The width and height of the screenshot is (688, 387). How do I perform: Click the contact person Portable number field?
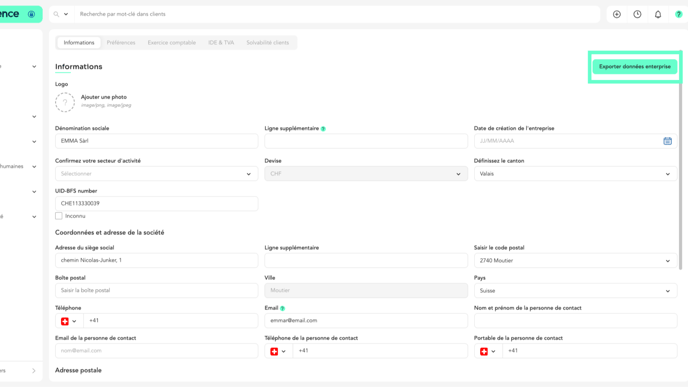589,351
